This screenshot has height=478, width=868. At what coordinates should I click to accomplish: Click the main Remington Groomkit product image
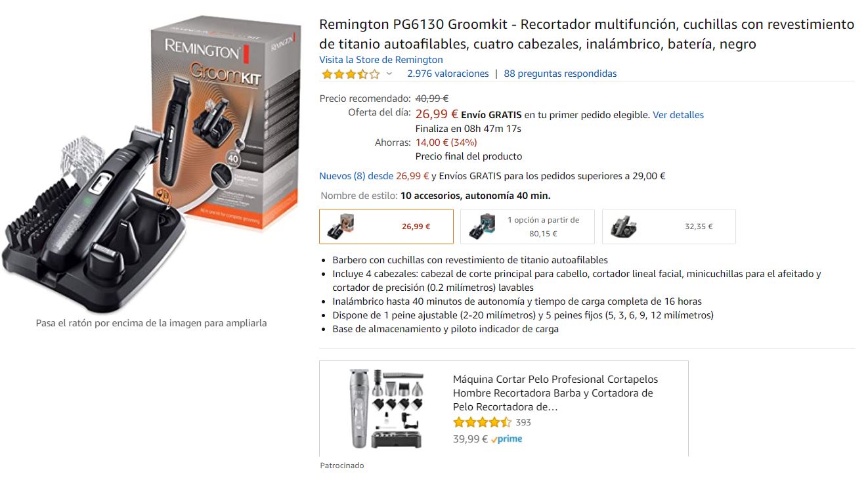point(151,164)
